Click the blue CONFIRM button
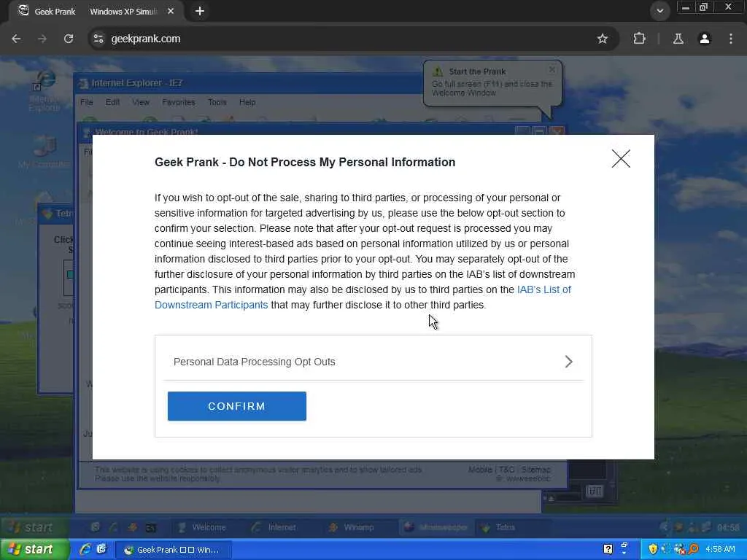This screenshot has width=747, height=560. [237, 406]
